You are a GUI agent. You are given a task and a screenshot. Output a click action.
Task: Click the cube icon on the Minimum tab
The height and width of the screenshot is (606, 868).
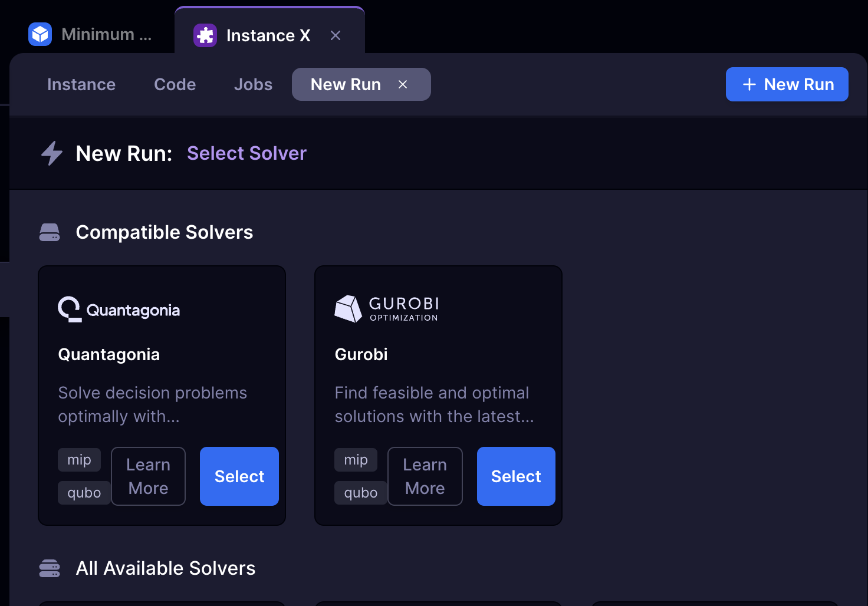tap(40, 34)
